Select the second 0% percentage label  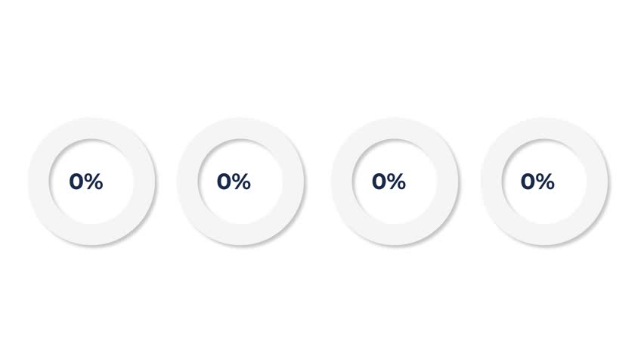coord(234,181)
